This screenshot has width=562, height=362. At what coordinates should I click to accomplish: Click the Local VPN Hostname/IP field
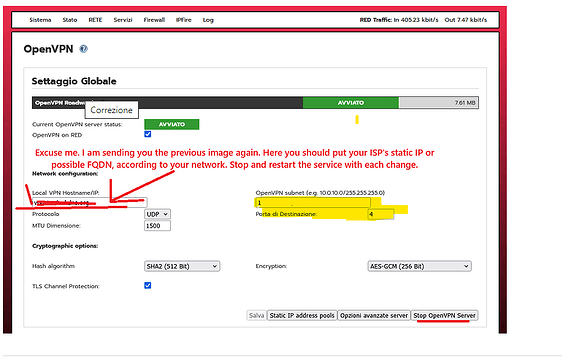pyautogui.click(x=89, y=203)
